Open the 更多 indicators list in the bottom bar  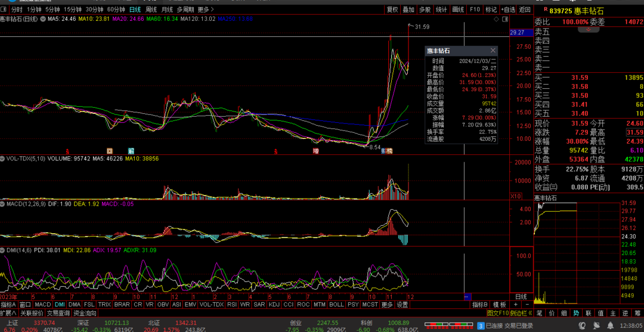(387, 305)
